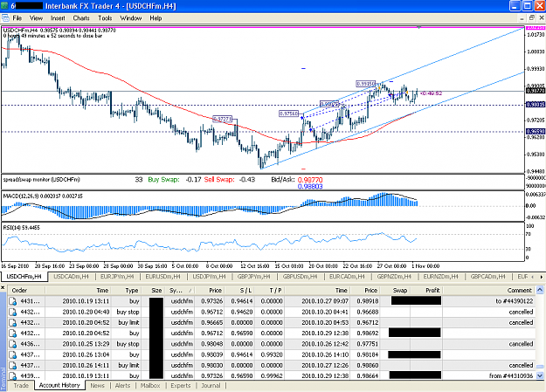Open the Account History terminal tab
Image resolution: width=546 pixels, height=392 pixels.
pos(59,385)
